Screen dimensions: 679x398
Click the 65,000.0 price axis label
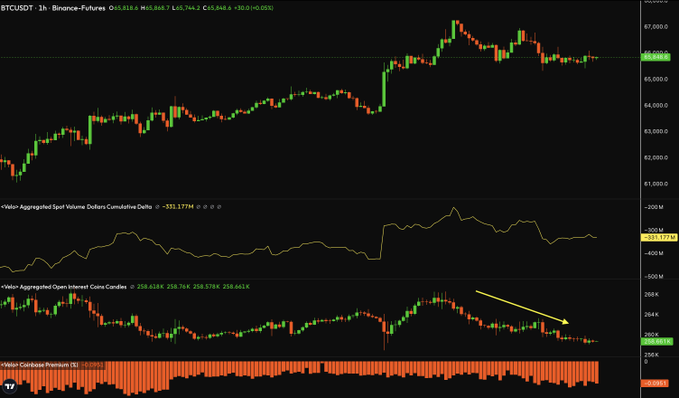(x=656, y=79)
